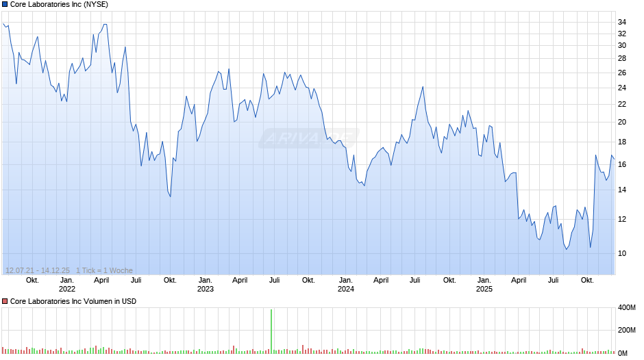This screenshot has height=360, width=644.
Task: Click the 'Okt.' label before Jan. 2025
Action: pos(449,280)
